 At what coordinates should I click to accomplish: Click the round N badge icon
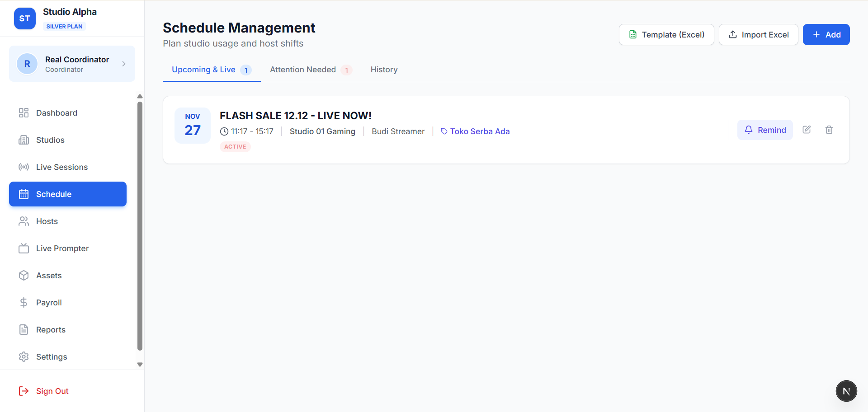point(846,391)
